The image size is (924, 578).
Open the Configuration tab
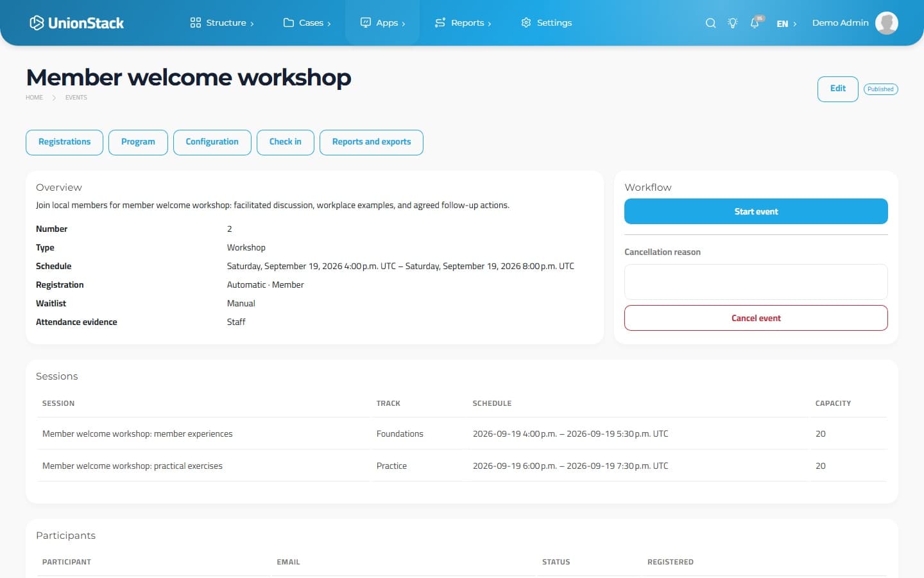point(212,142)
